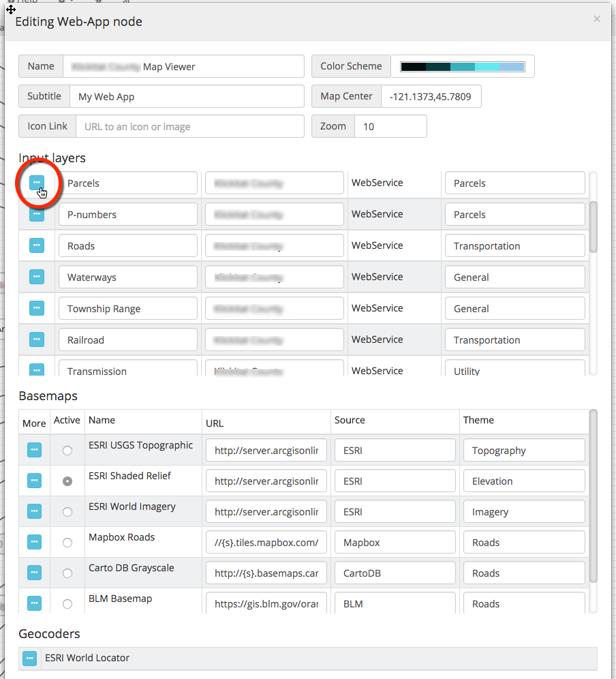
Task: Activate Carto DB Grayscale basemap
Action: pyautogui.click(x=67, y=573)
